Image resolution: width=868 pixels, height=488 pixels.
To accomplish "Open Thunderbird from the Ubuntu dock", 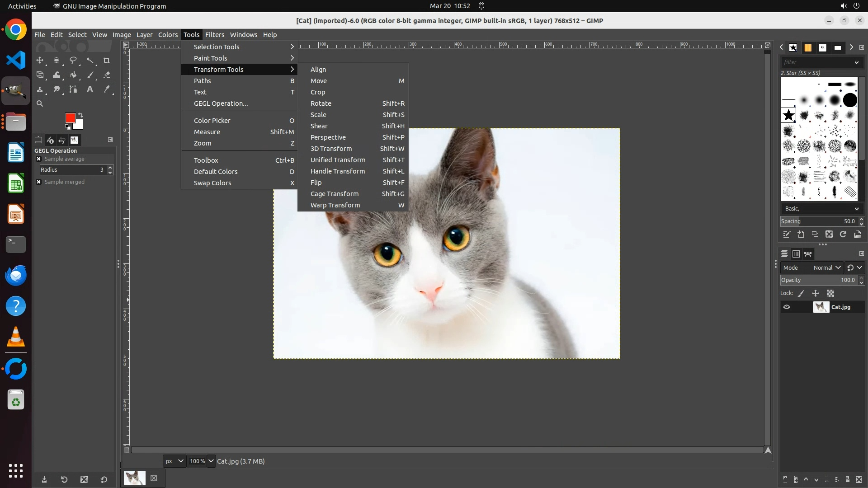I will (x=16, y=275).
